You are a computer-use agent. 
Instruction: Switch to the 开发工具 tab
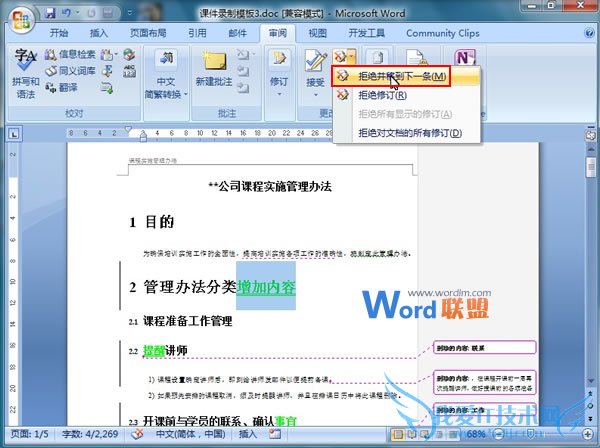pyautogui.click(x=367, y=33)
